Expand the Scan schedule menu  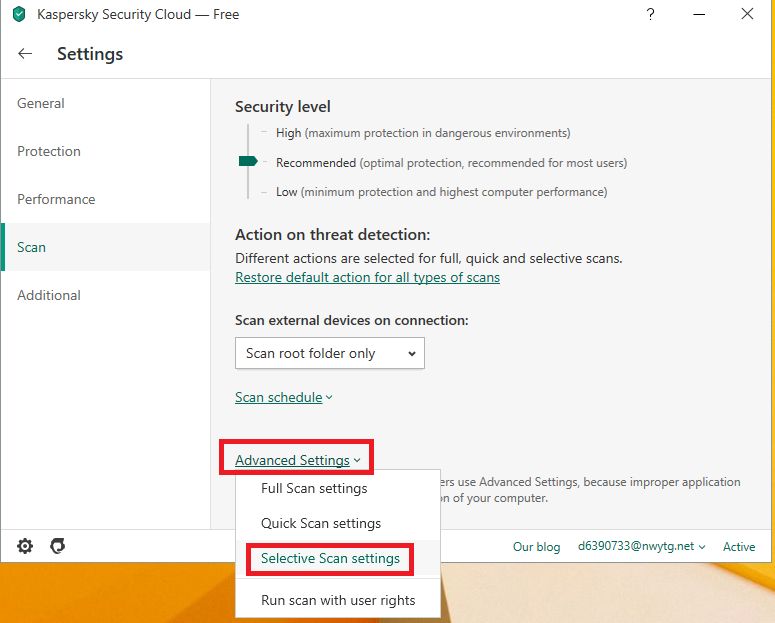coord(284,398)
